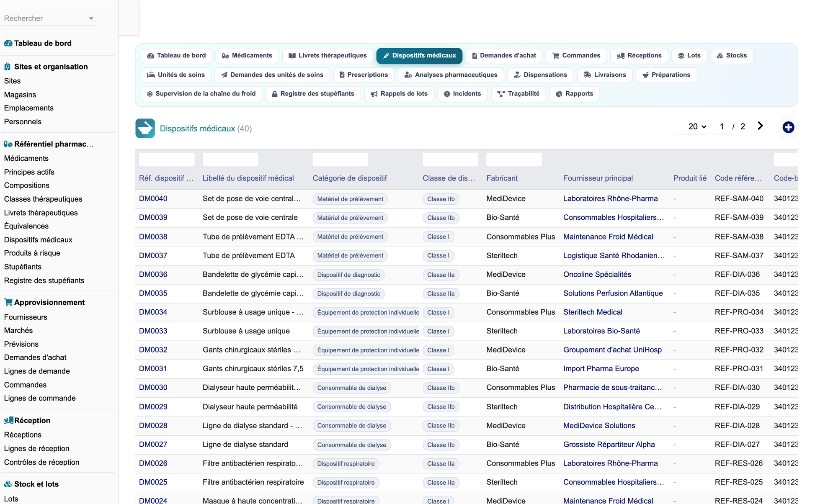Click the Dispositifs médicaux mortar header icon
Image resolution: width=815 pixels, height=504 pixels.
point(145,129)
